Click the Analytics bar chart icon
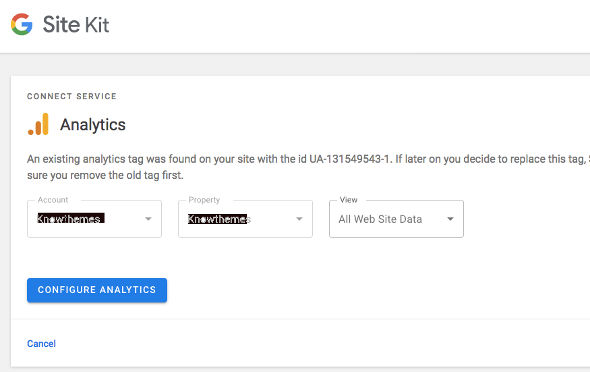The height and width of the screenshot is (372, 590). pos(38,124)
